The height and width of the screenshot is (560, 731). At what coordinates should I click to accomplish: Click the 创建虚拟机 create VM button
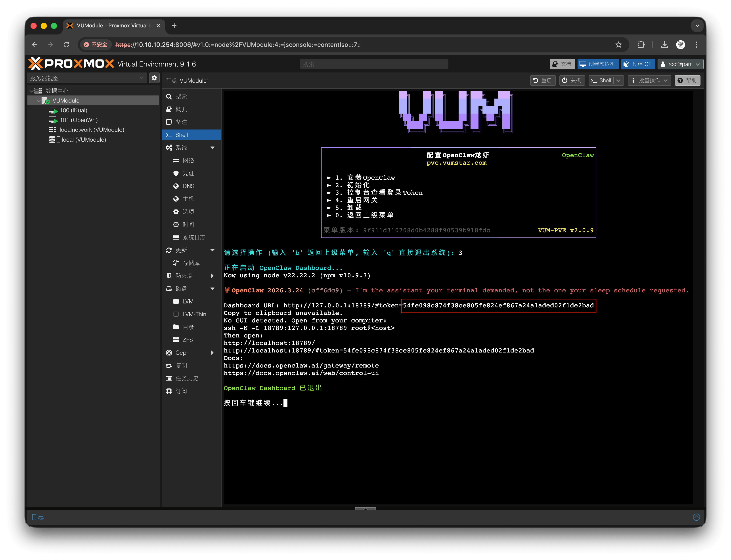598,64
